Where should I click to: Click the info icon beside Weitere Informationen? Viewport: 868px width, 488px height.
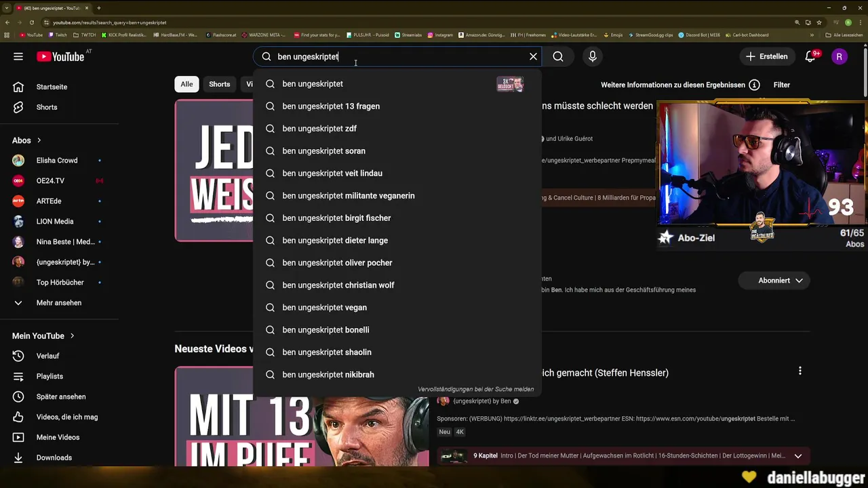click(754, 85)
